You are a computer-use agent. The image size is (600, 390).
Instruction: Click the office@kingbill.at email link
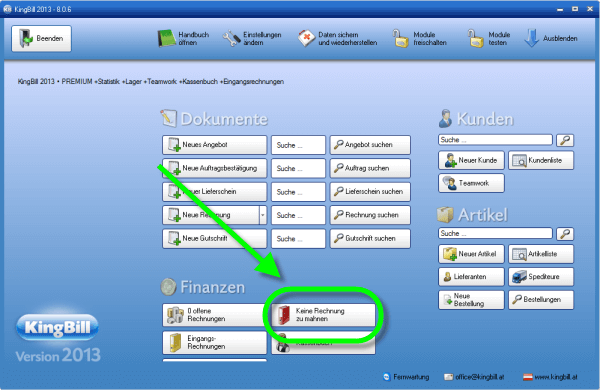point(474,377)
